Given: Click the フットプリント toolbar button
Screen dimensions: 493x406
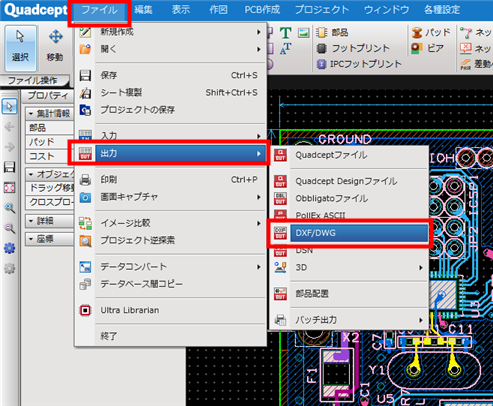Looking at the screenshot, I should coord(353,48).
